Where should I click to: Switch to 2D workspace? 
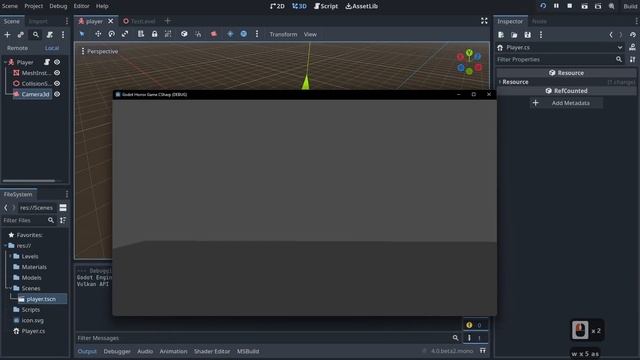coord(277,6)
